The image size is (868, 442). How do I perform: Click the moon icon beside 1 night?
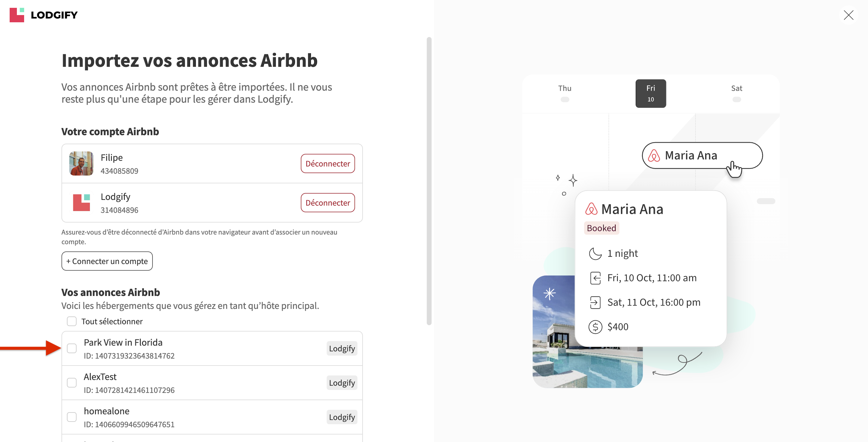click(x=595, y=254)
